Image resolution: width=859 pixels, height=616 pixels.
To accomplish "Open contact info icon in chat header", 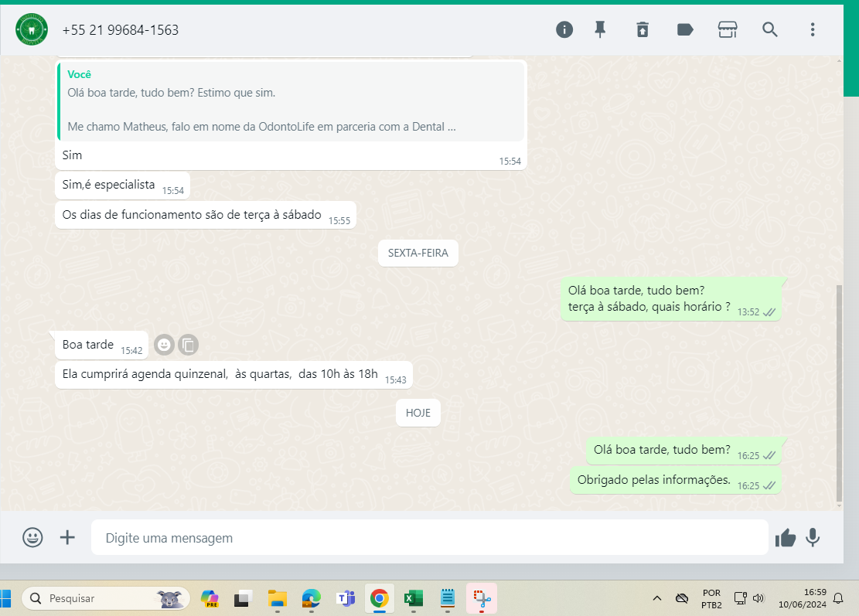I will pos(564,29).
